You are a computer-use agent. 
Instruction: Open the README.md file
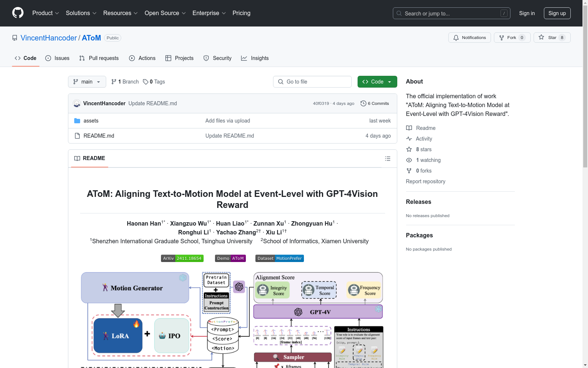click(99, 136)
